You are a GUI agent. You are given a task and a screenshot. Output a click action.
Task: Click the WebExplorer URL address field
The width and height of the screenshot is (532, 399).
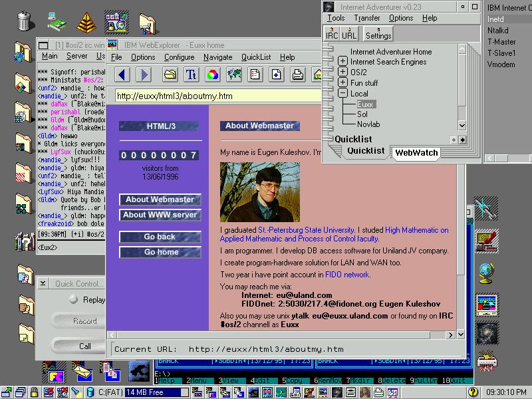[x=218, y=96]
